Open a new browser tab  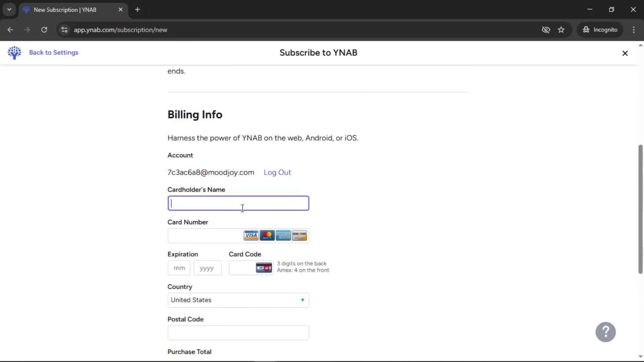[x=138, y=10]
